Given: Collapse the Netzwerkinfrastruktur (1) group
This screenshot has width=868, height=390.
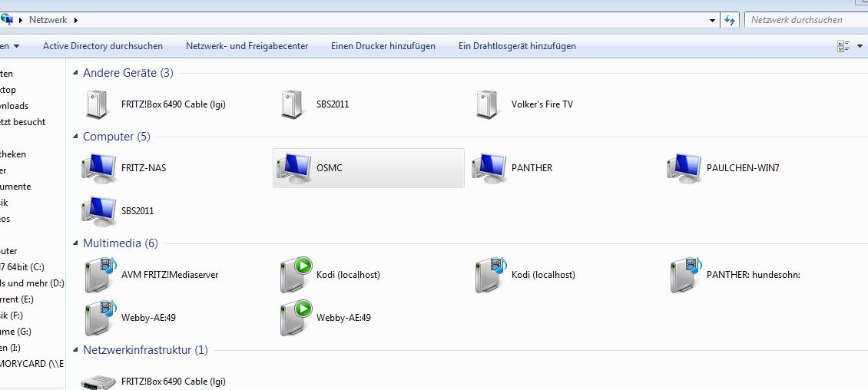Looking at the screenshot, I should (x=75, y=350).
